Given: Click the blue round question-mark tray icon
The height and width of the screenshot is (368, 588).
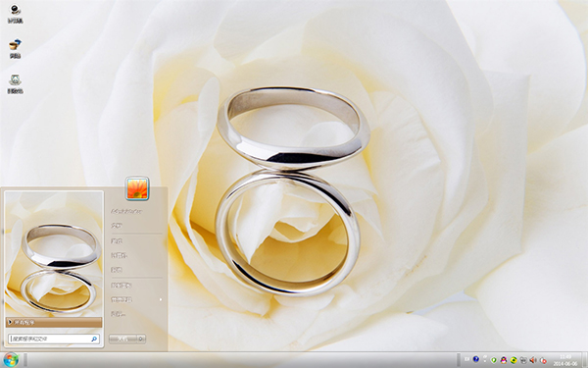Looking at the screenshot, I should pos(476,359).
